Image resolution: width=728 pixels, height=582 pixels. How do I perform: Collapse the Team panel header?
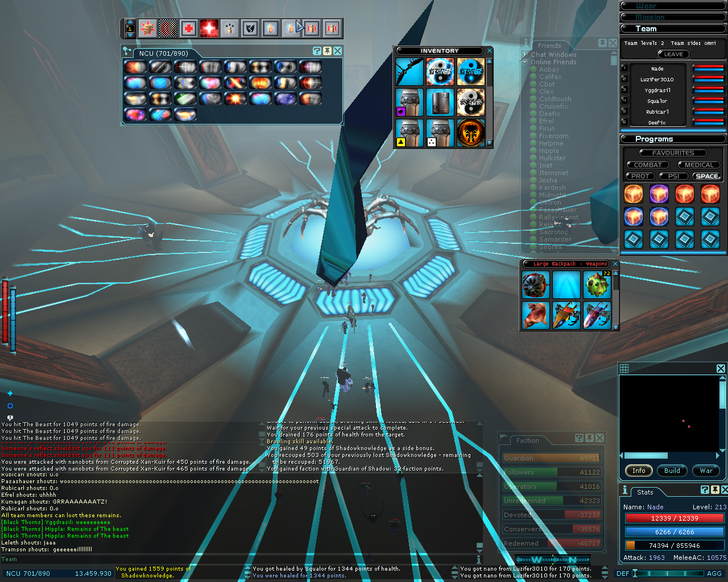673,28
